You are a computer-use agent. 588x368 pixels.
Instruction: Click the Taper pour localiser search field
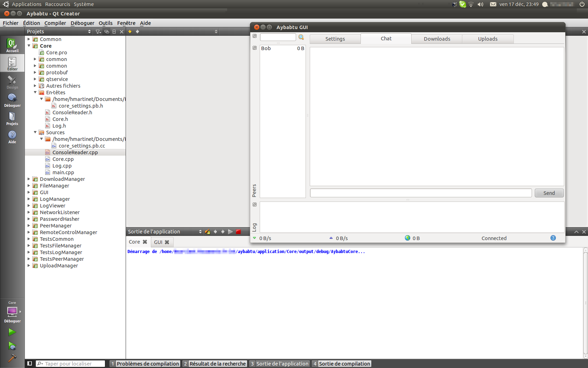tap(71, 364)
